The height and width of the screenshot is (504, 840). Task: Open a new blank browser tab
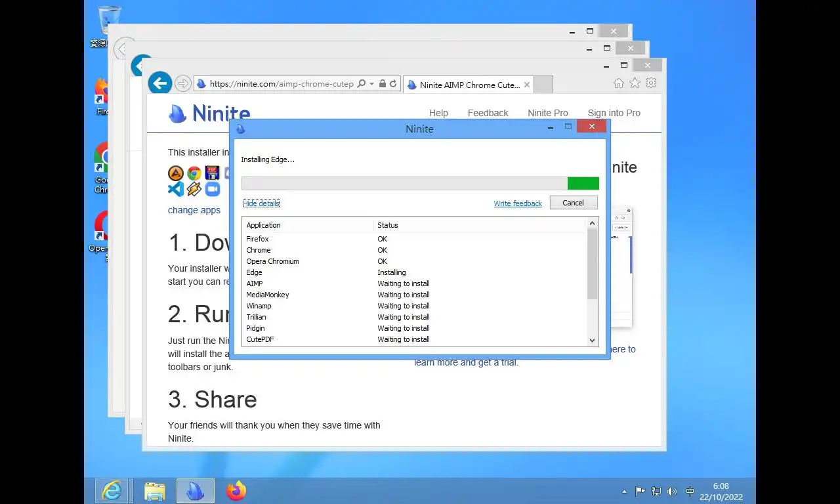coord(543,85)
